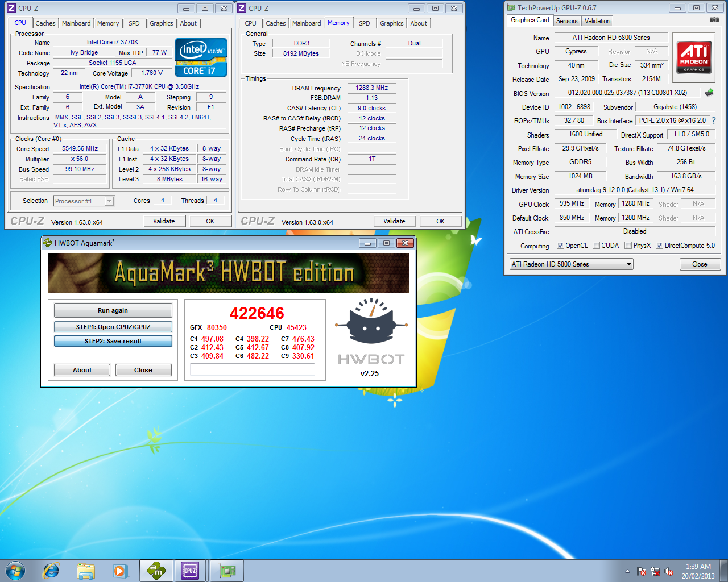Click STEP1: Open CPUZ/GPUZ button

tap(113, 327)
